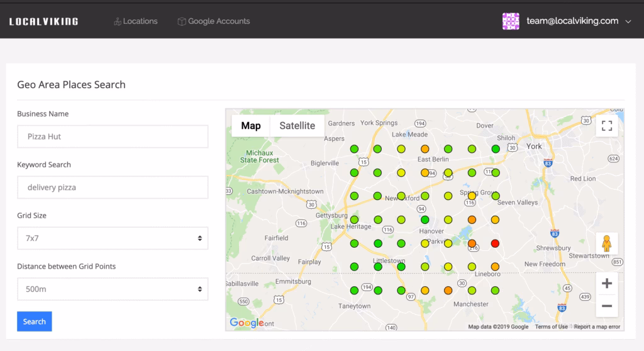This screenshot has height=351, width=644.
Task: Open the Terms of Use link
Action: point(551,326)
